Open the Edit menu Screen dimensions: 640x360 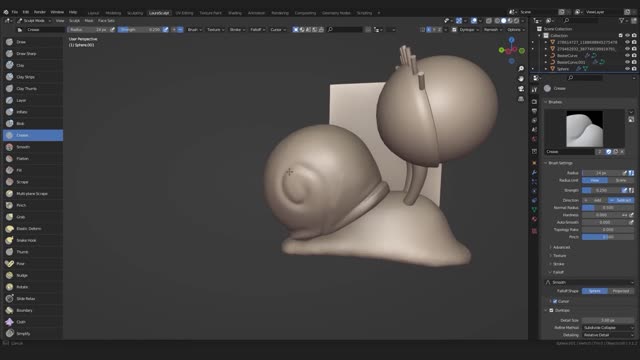click(26, 12)
